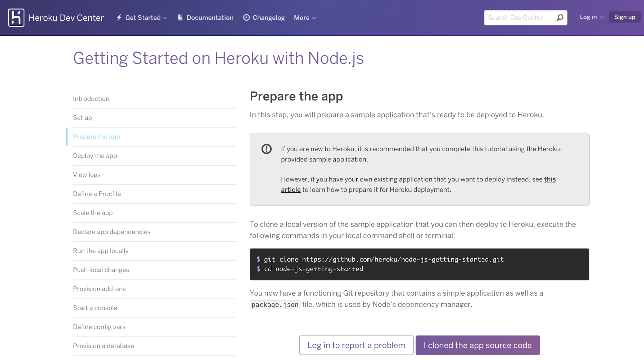The height and width of the screenshot is (360, 644).
Task: Click the warning icon in the note box
Action: [x=266, y=149]
